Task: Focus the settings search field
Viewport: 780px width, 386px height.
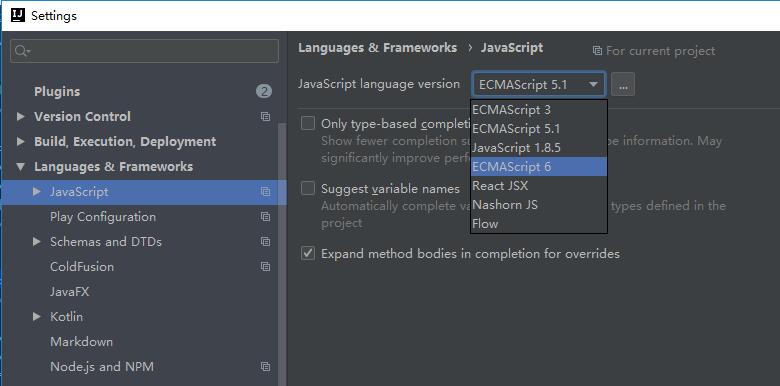Action: [x=144, y=51]
